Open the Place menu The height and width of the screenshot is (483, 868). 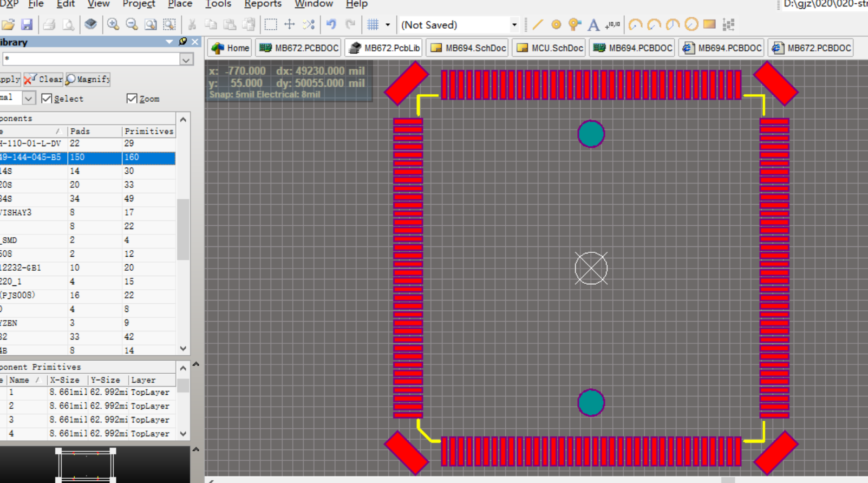tap(180, 4)
